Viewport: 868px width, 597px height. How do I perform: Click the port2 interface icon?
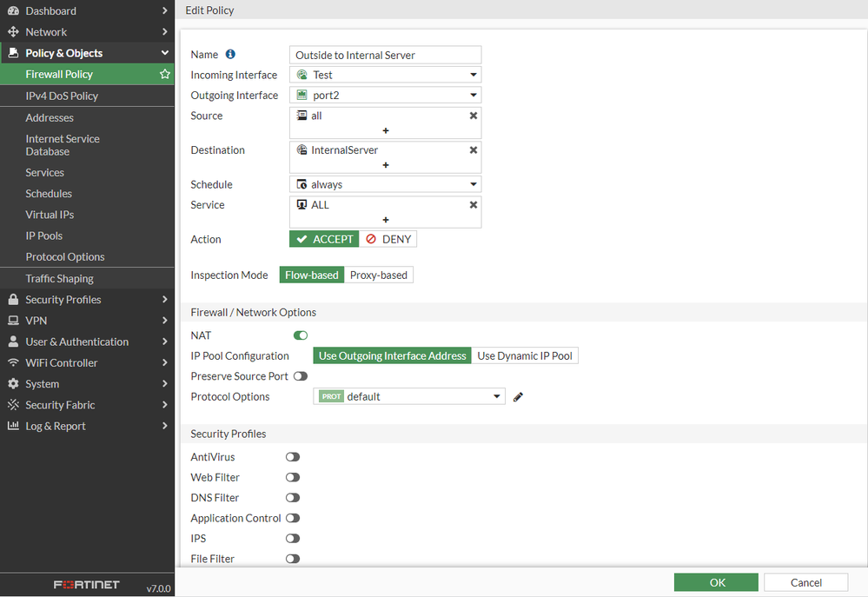[302, 95]
